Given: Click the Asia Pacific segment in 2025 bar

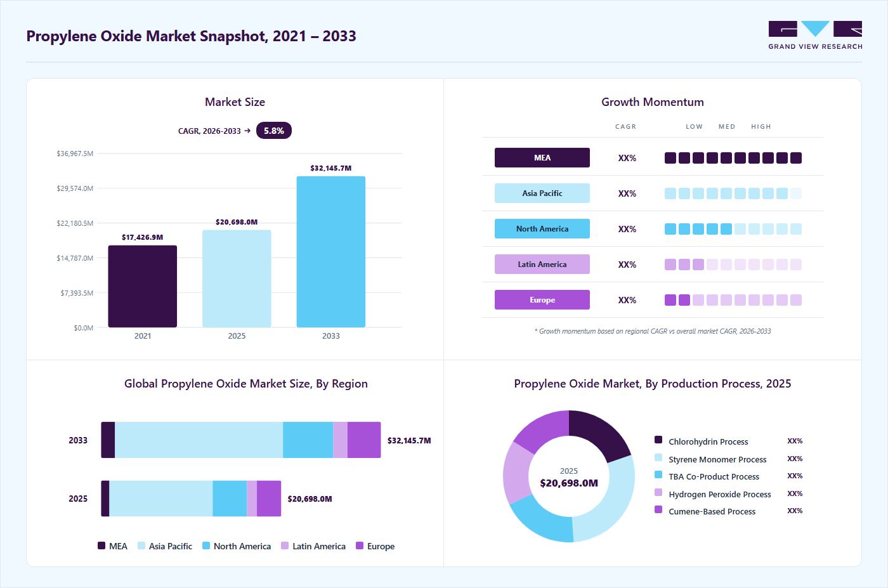Looking at the screenshot, I should [161, 499].
